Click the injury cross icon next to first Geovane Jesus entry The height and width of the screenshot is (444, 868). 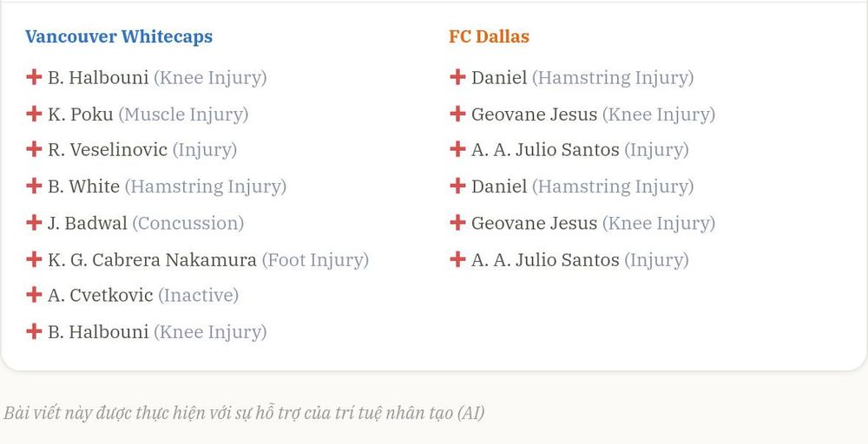pos(457,114)
